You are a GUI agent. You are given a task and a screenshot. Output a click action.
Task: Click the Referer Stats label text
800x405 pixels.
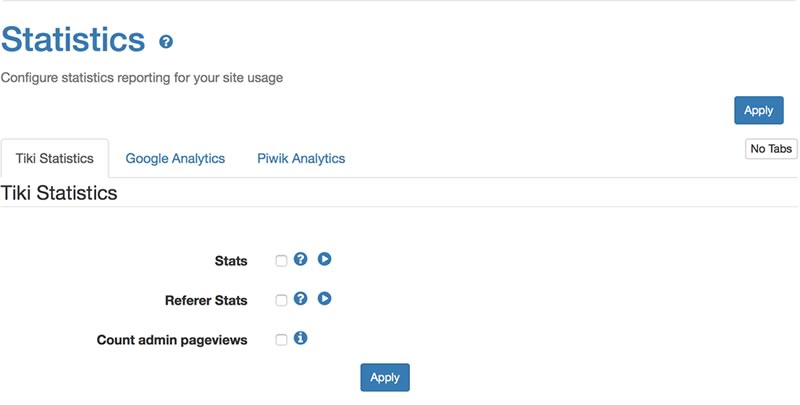point(206,300)
